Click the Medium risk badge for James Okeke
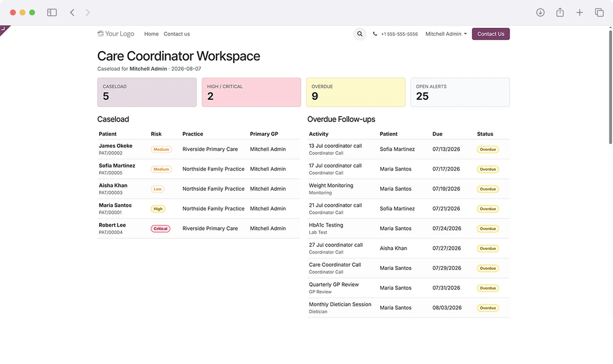The width and height of the screenshot is (613, 364). point(161,149)
